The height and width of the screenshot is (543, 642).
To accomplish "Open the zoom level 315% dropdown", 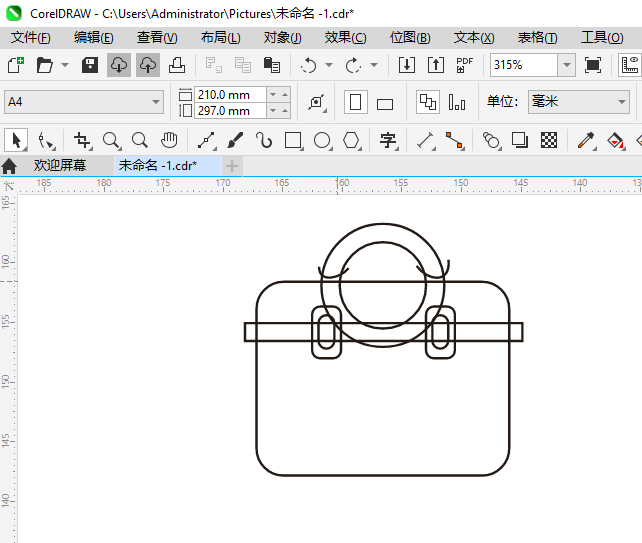I will tap(566, 65).
